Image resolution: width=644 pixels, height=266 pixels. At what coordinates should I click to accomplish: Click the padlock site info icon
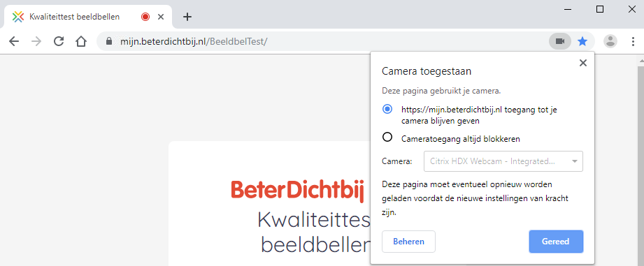click(109, 41)
